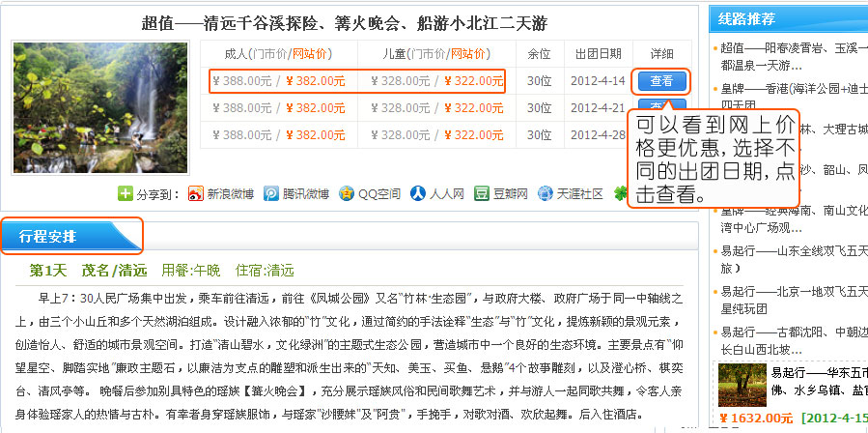868x433 pixels.
Task: Click the green share plus icon
Action: click(x=126, y=194)
